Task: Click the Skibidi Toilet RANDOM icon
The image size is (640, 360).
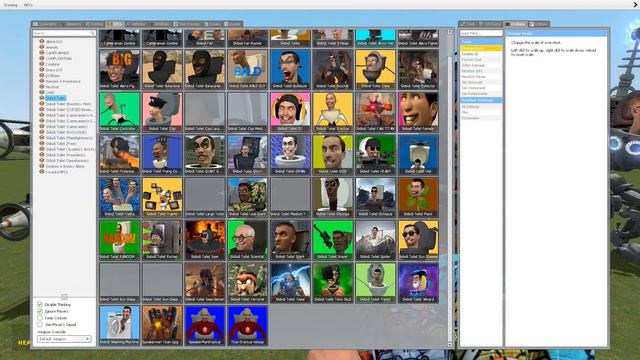Action: point(120,240)
